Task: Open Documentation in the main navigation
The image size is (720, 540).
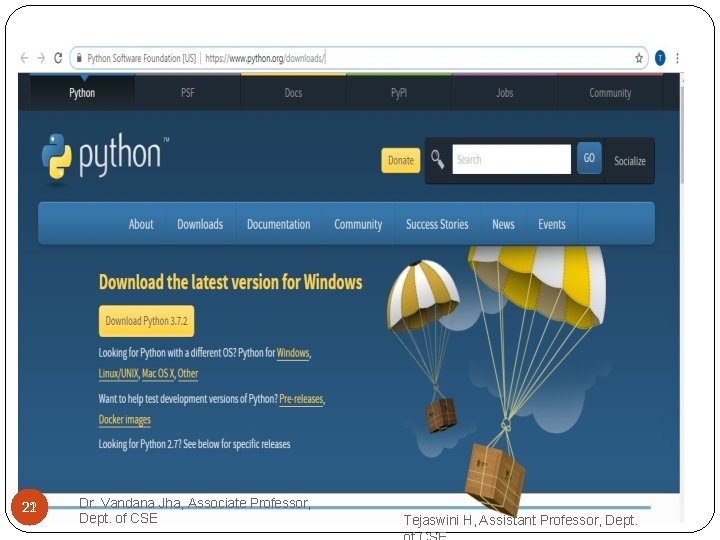Action: point(279,224)
